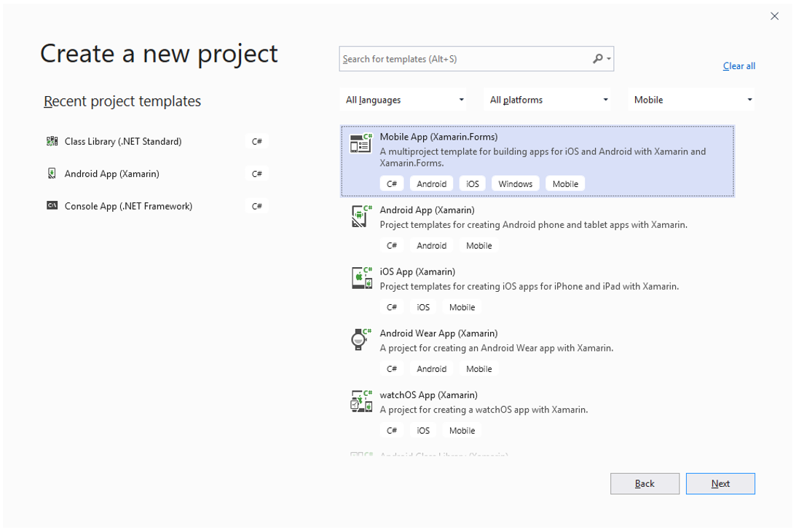Click the Next button
This screenshot has width=796, height=532.
click(720, 483)
